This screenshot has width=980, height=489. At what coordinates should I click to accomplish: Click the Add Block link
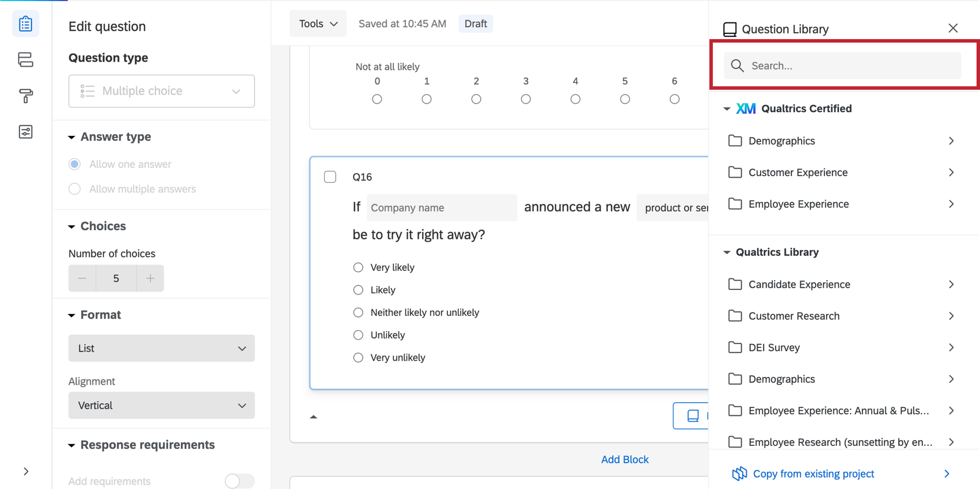tap(625, 459)
